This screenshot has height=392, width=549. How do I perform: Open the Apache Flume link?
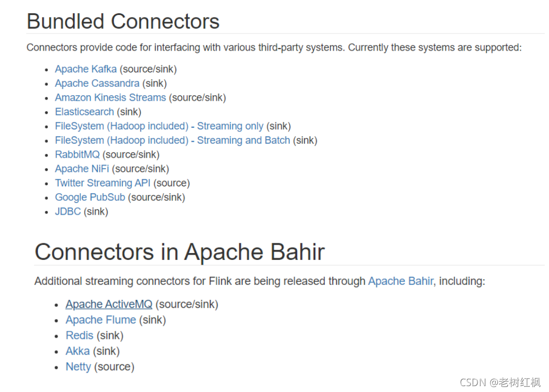click(101, 320)
